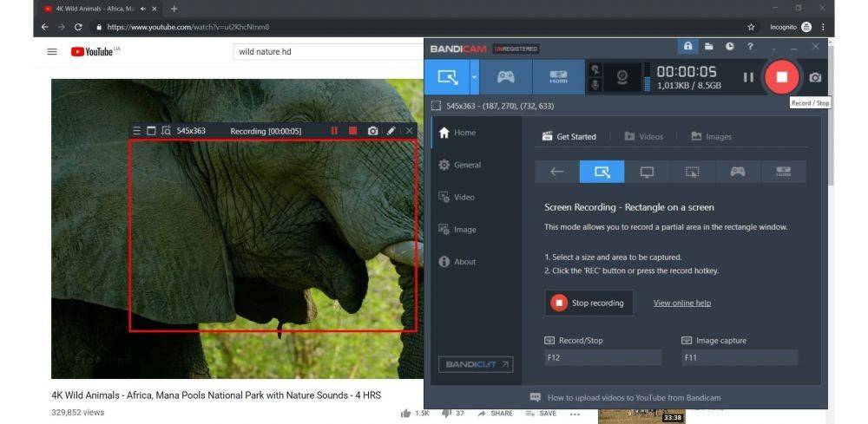Image resolution: width=868 pixels, height=424 pixels.
Task: Stop recording from rectangle overlay bar
Action: click(x=352, y=131)
